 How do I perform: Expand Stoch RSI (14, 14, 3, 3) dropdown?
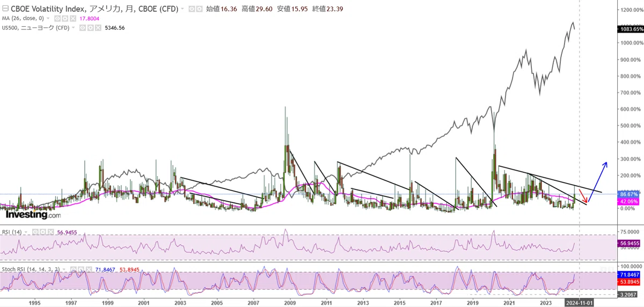coord(64,269)
